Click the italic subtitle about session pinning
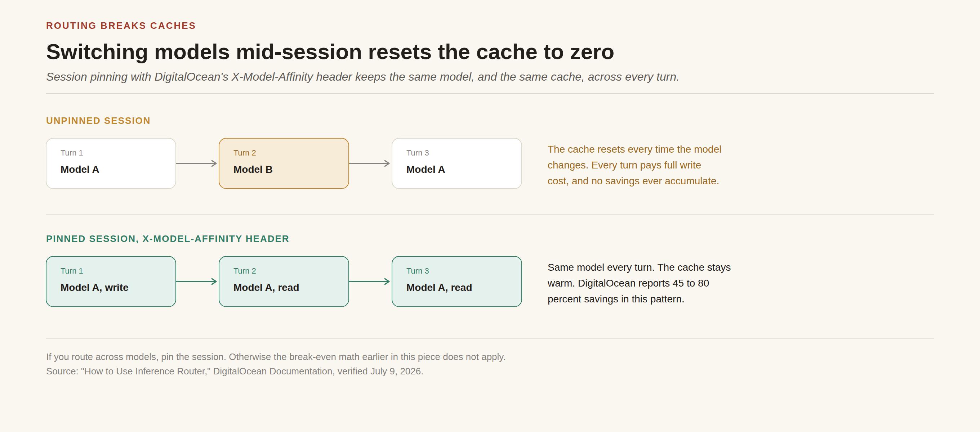 click(x=362, y=77)
